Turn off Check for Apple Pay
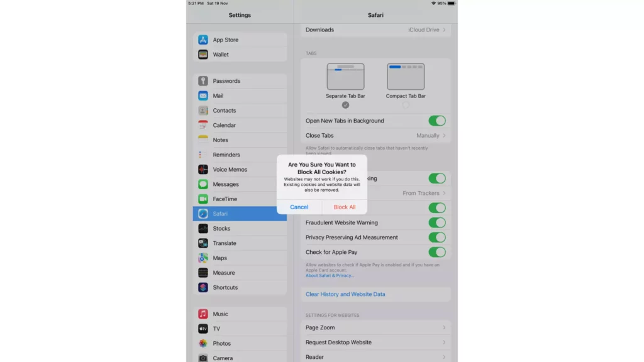644x362 pixels. pos(437,253)
